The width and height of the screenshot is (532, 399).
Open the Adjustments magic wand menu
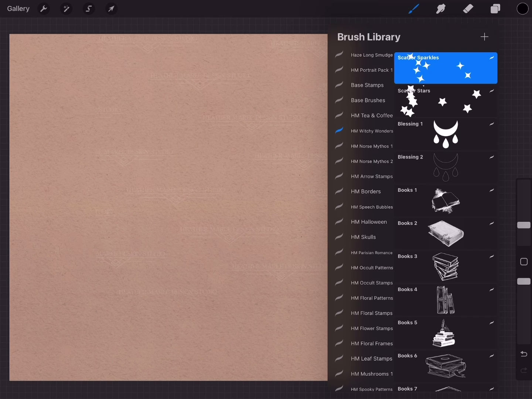[66, 8]
